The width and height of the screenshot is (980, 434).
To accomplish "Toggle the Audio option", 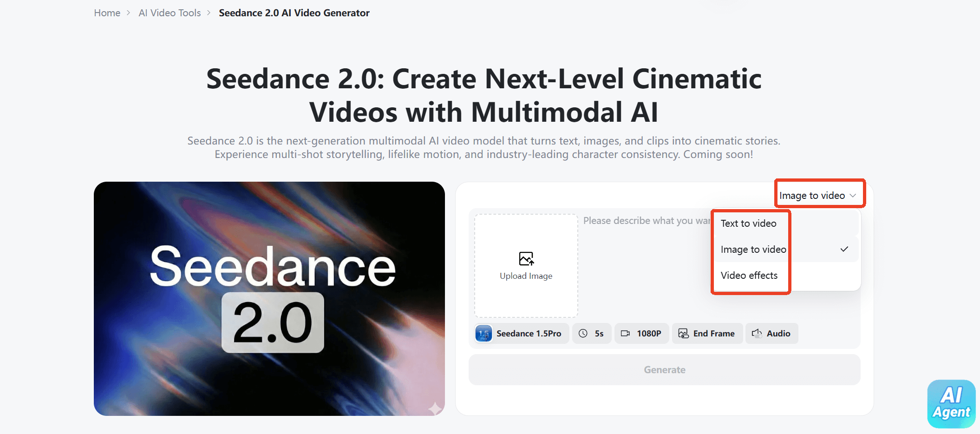I will pos(778,334).
